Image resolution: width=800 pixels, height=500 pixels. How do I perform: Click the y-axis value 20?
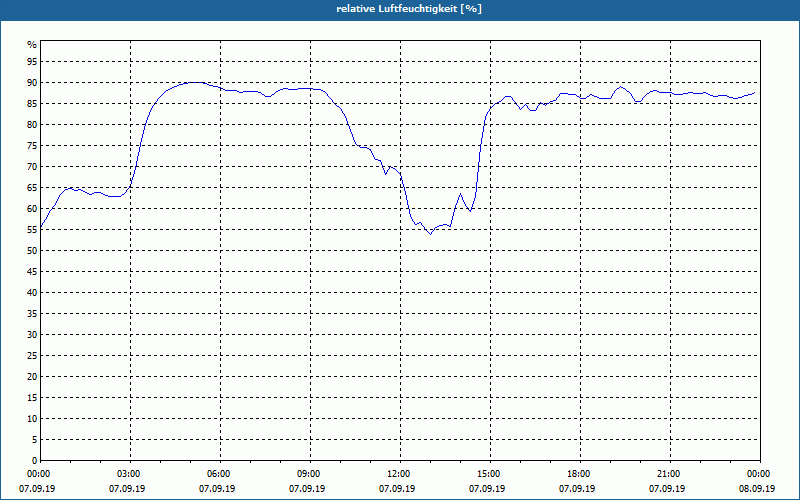tap(32, 377)
